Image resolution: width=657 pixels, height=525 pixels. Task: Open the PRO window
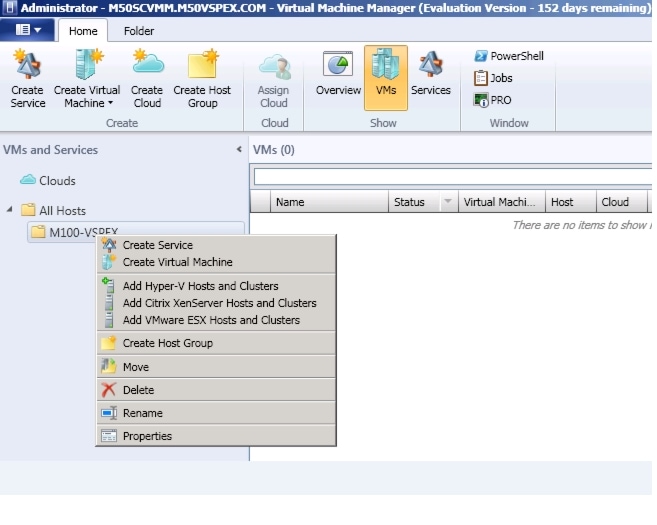492,100
